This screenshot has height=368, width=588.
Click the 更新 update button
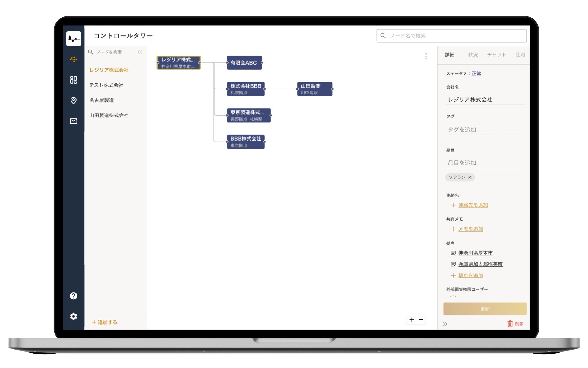pyautogui.click(x=485, y=309)
